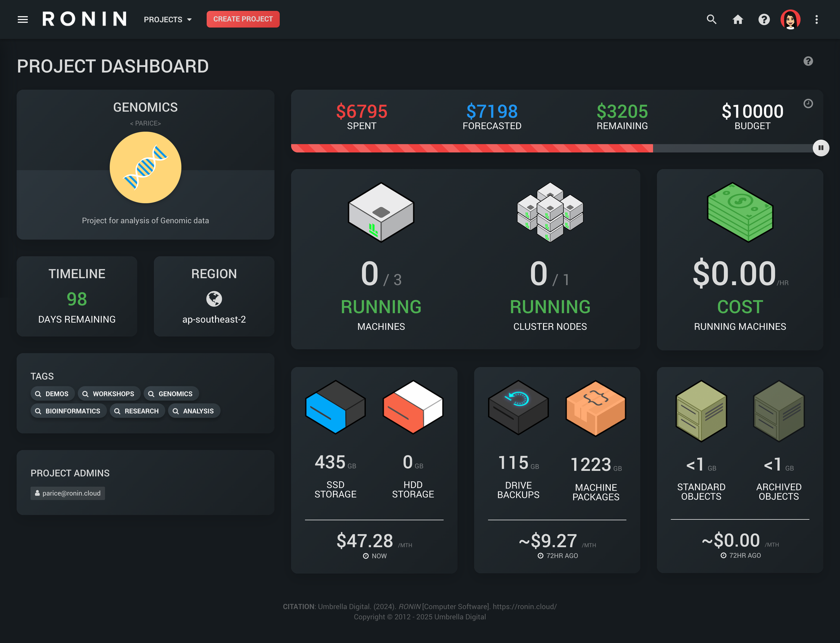Expand the Projects dropdown menu
Image resolution: width=840 pixels, height=643 pixels.
click(168, 19)
